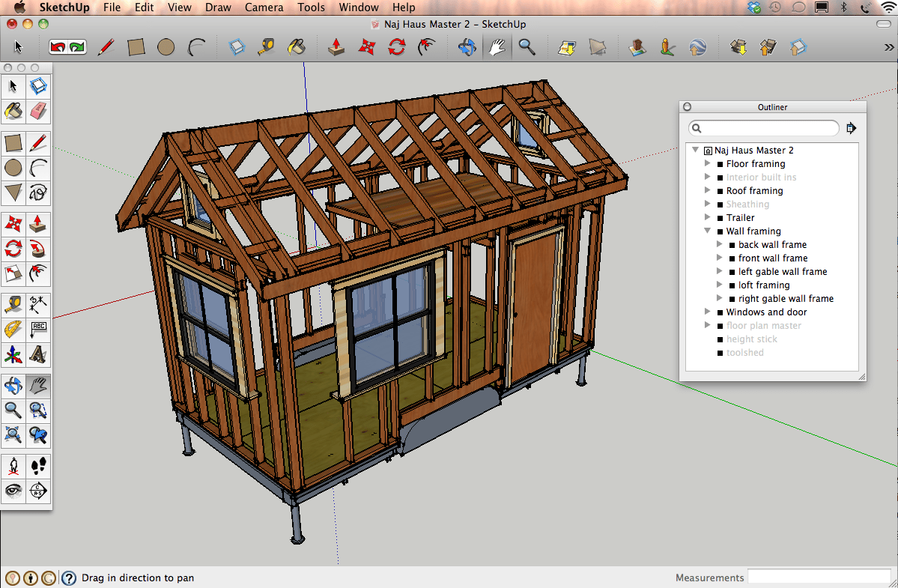Collapse the Wall framing group
The width and height of the screenshot is (898, 588).
pyautogui.click(x=707, y=231)
